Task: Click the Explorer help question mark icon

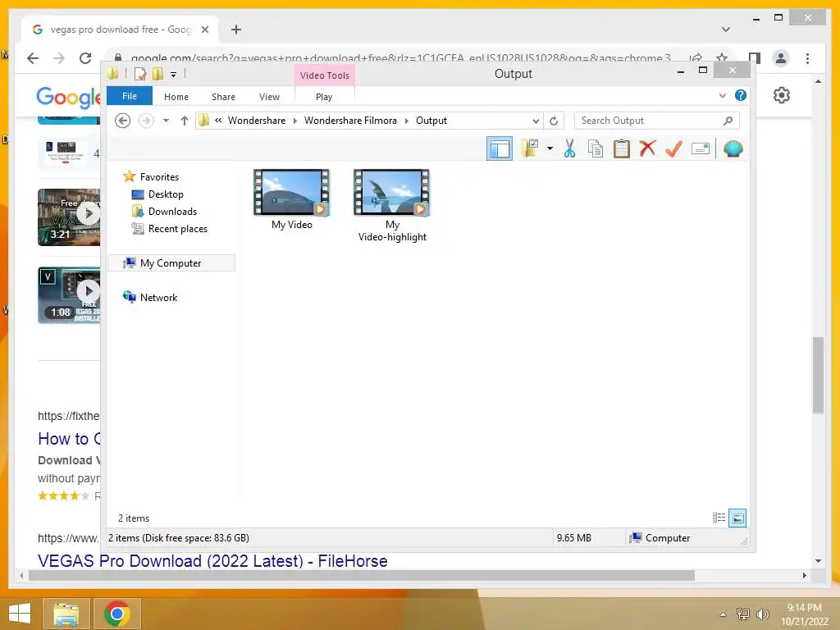Action: coord(741,95)
